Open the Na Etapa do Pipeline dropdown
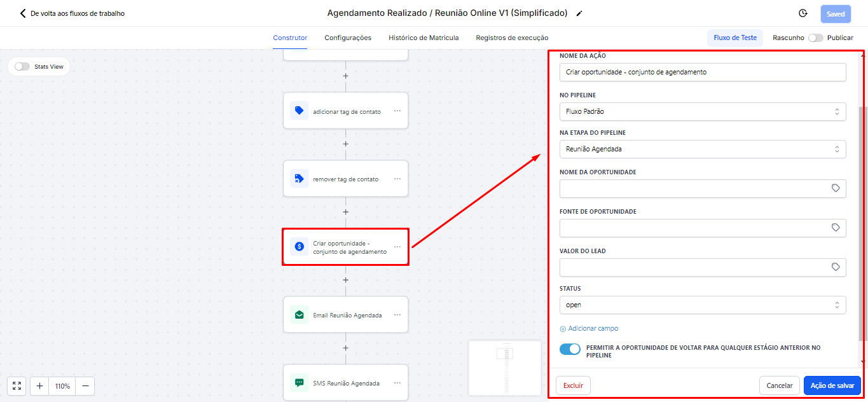Viewport: 868px width, 402px height. pyautogui.click(x=702, y=149)
